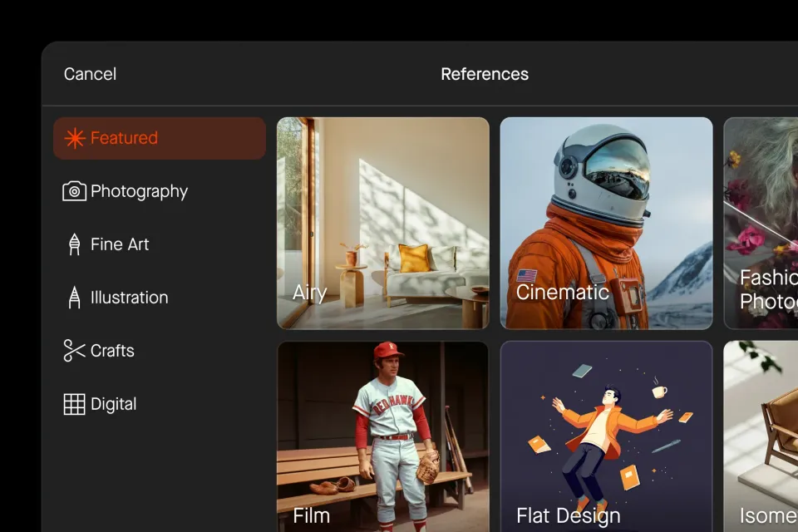
Task: Click the Digital grid icon
Action: tap(74, 404)
